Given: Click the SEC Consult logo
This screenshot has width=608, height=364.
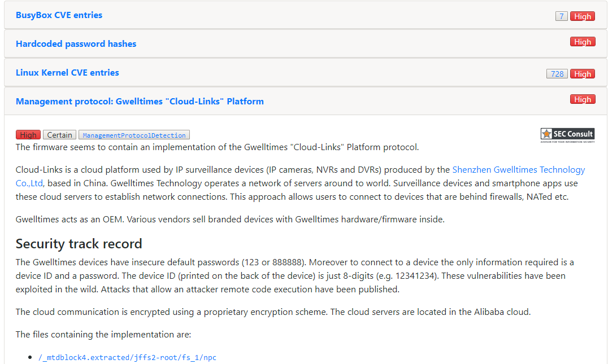Looking at the screenshot, I should pyautogui.click(x=568, y=135).
